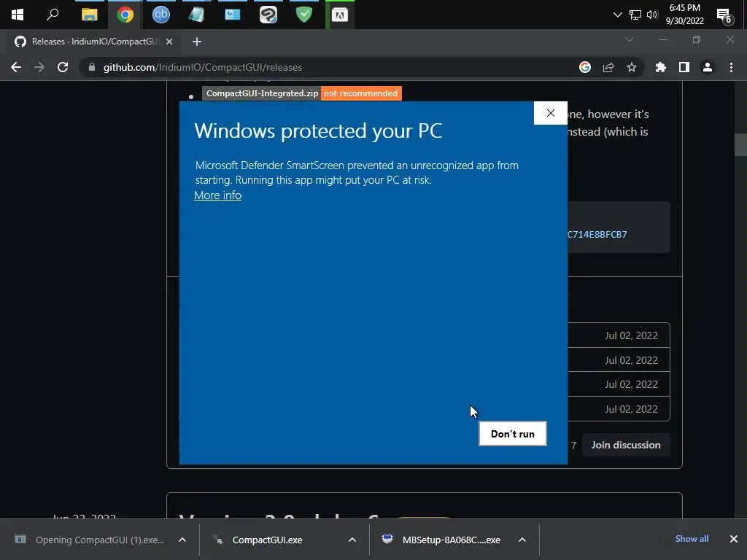Switch to Chrome in the taskbar

pos(125,15)
